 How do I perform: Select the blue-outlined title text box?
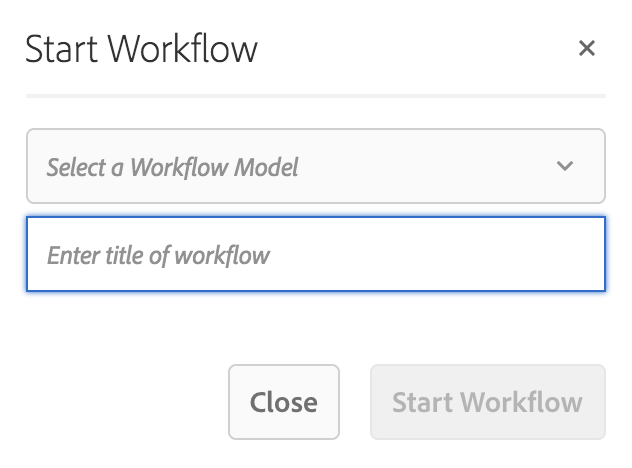(x=315, y=255)
